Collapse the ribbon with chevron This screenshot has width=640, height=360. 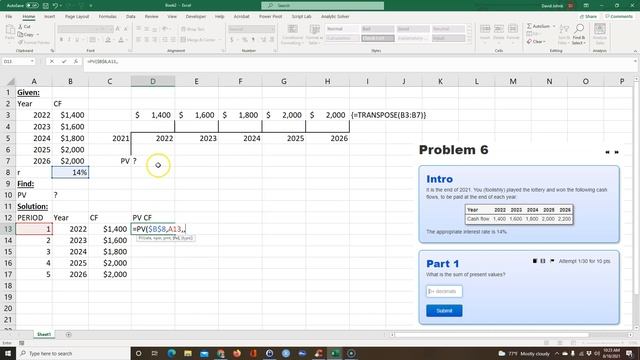click(635, 51)
